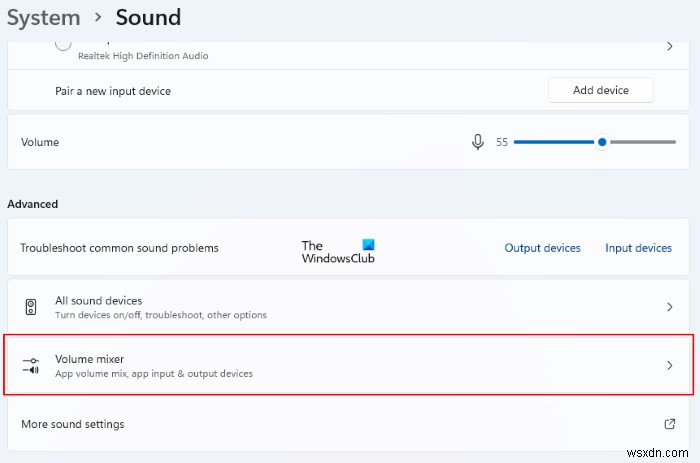Troubleshoot Output devices link
Viewport: 700px width, 463px height.
542,248
